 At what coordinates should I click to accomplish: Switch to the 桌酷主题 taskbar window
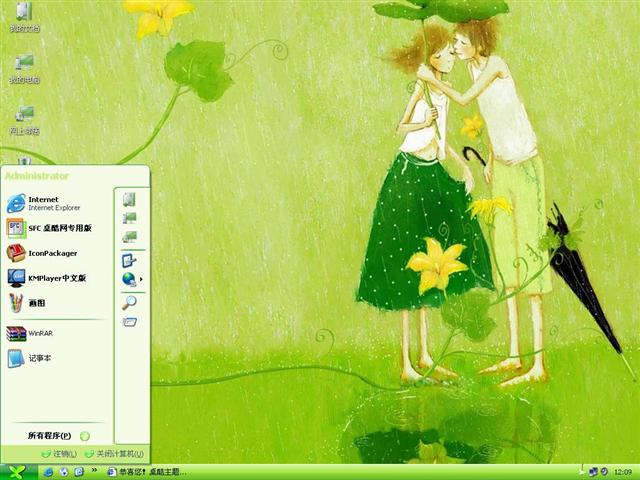(147, 472)
